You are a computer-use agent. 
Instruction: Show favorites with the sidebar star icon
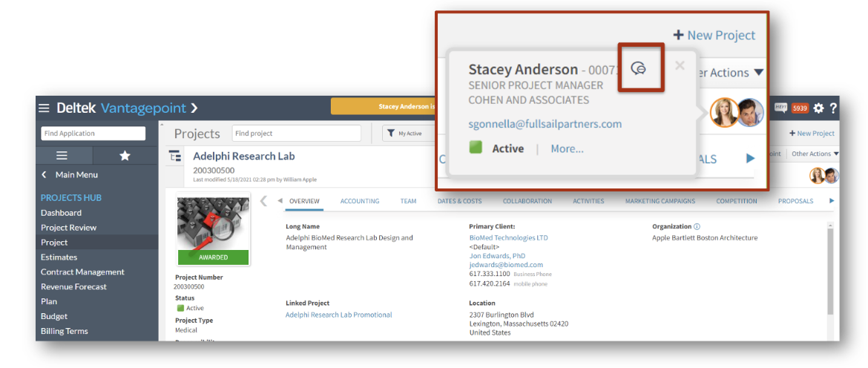125,156
